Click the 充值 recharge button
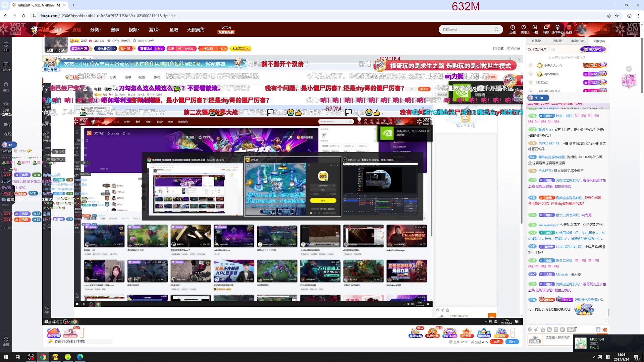 [497, 342]
